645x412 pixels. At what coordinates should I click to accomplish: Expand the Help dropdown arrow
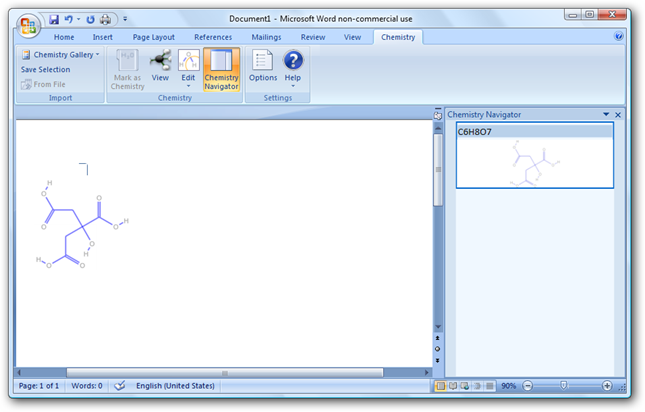pos(293,86)
